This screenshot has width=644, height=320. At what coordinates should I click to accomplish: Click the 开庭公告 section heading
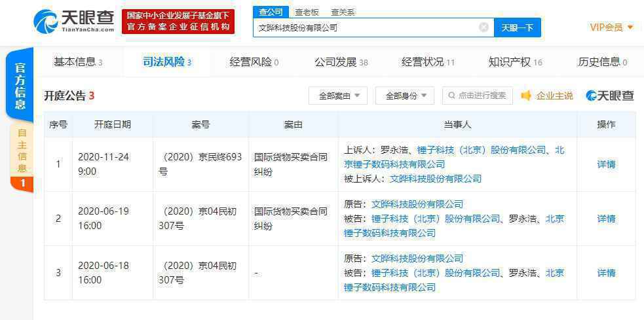[x=69, y=96]
